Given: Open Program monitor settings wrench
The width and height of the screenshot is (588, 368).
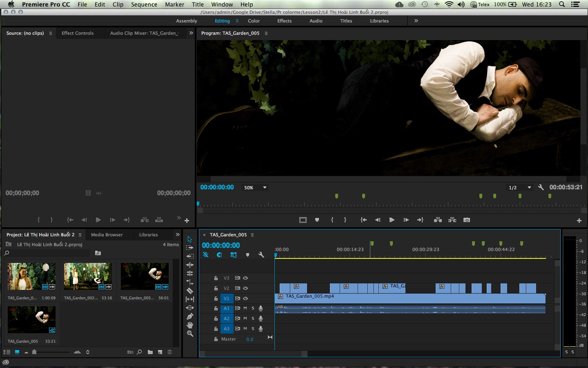Looking at the screenshot, I should [541, 187].
